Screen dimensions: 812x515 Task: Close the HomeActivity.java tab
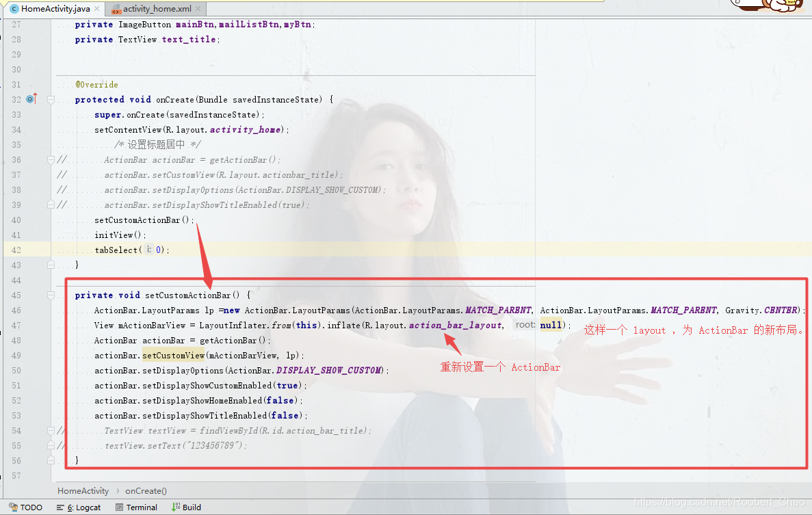[x=97, y=9]
